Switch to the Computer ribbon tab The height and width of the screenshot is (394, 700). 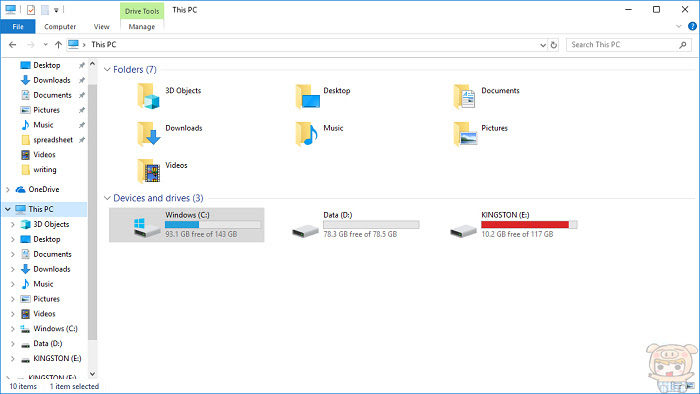pos(60,27)
